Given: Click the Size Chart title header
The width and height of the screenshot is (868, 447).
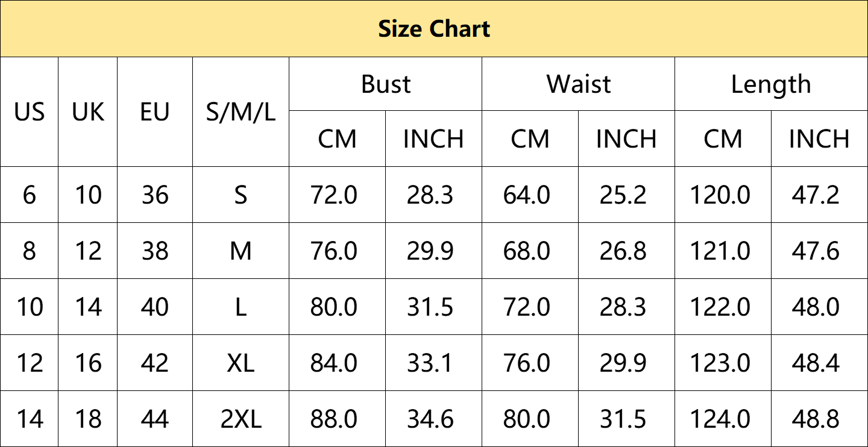Looking at the screenshot, I should (x=434, y=28).
